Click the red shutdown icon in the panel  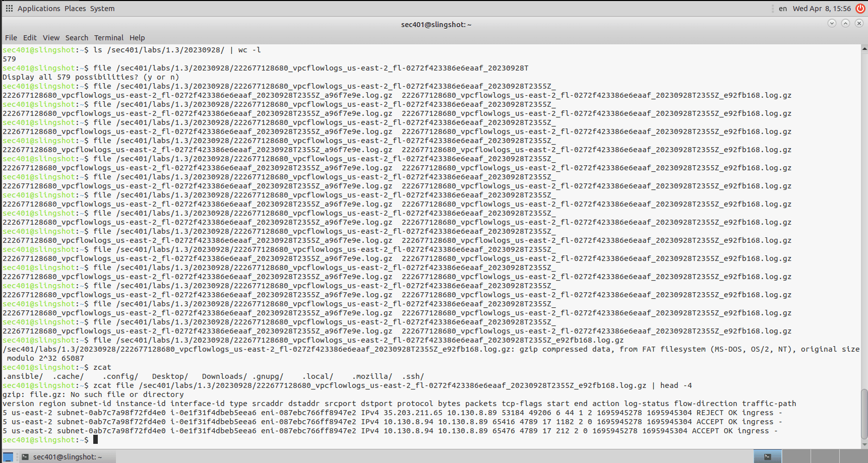click(861, 8)
